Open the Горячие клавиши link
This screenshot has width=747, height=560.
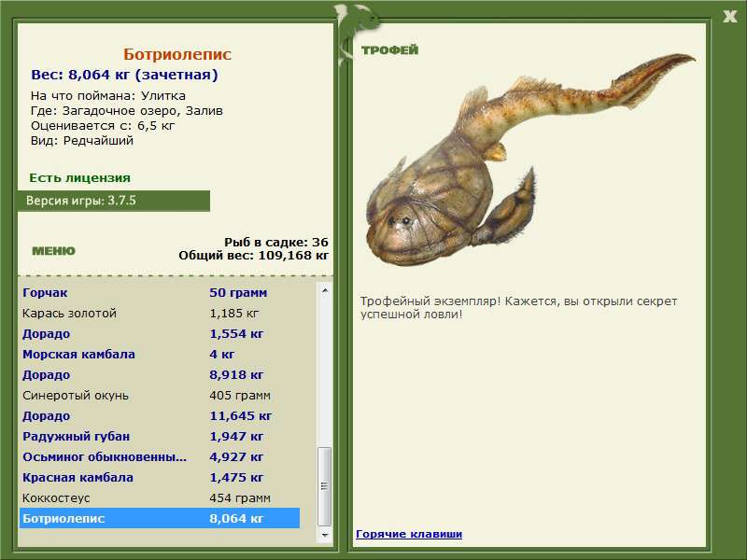(409, 534)
